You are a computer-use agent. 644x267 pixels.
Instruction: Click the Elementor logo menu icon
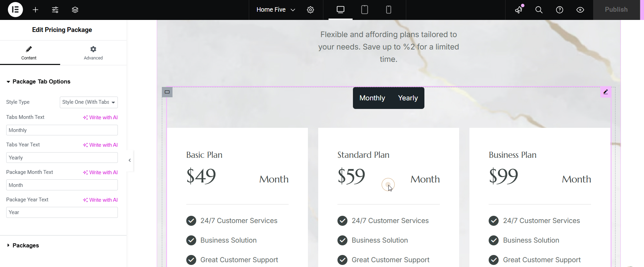[x=15, y=10]
